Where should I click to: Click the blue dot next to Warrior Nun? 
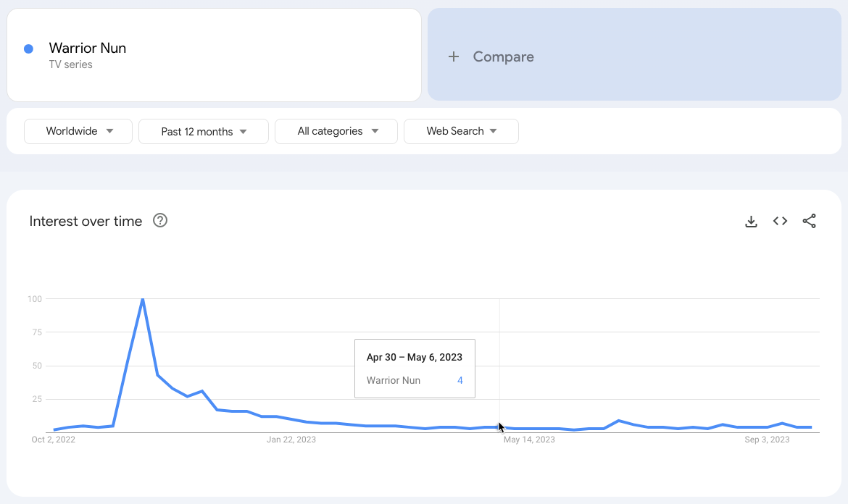tap(29, 49)
